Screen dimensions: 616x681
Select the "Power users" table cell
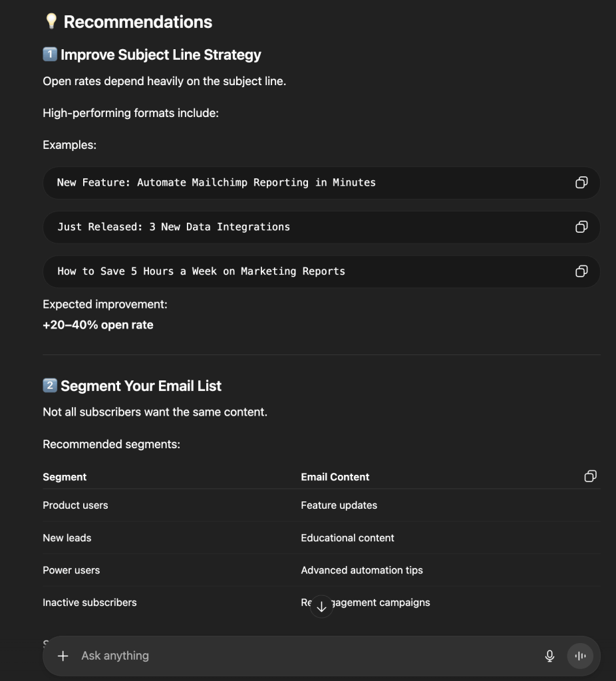[x=71, y=571]
